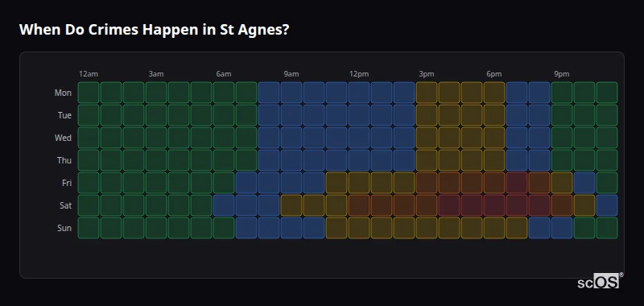Click the 12pm column label
This screenshot has height=306, width=644.
[x=359, y=74]
